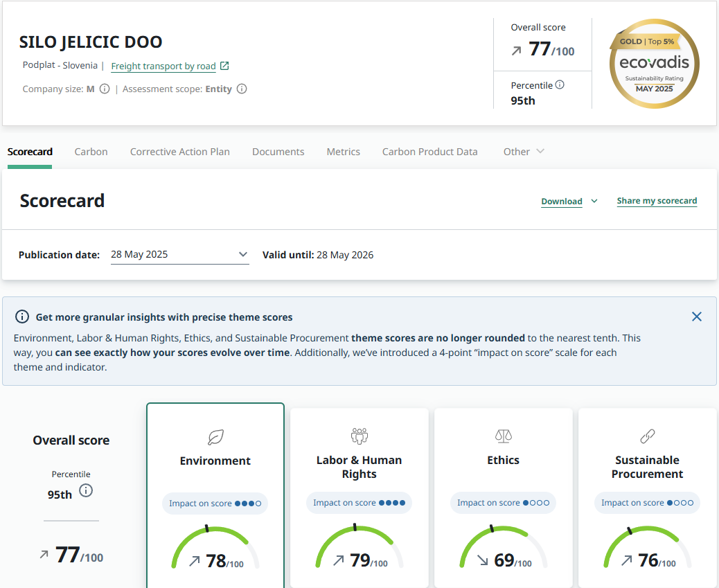Go to the Documents tab
The image size is (719, 588).
pyautogui.click(x=278, y=152)
